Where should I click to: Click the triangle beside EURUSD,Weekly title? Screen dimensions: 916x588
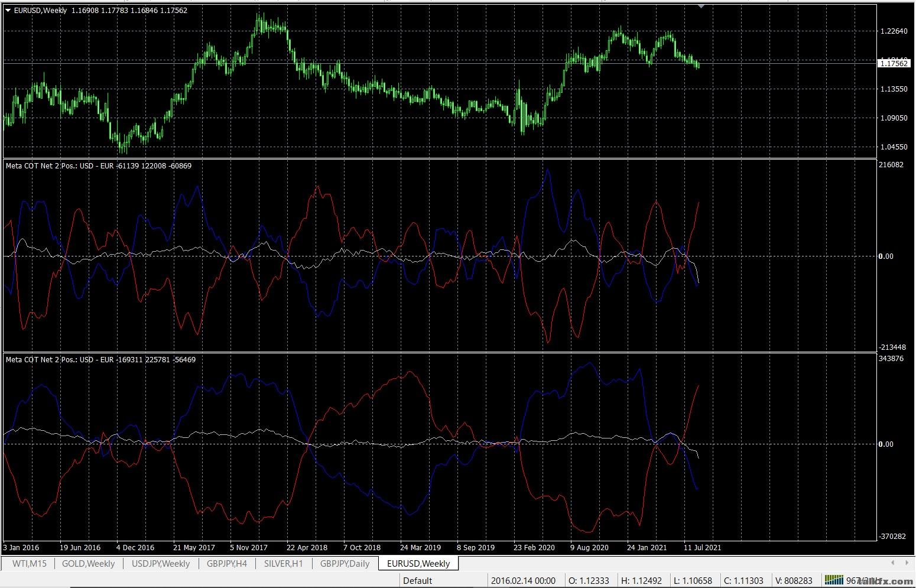[8, 11]
